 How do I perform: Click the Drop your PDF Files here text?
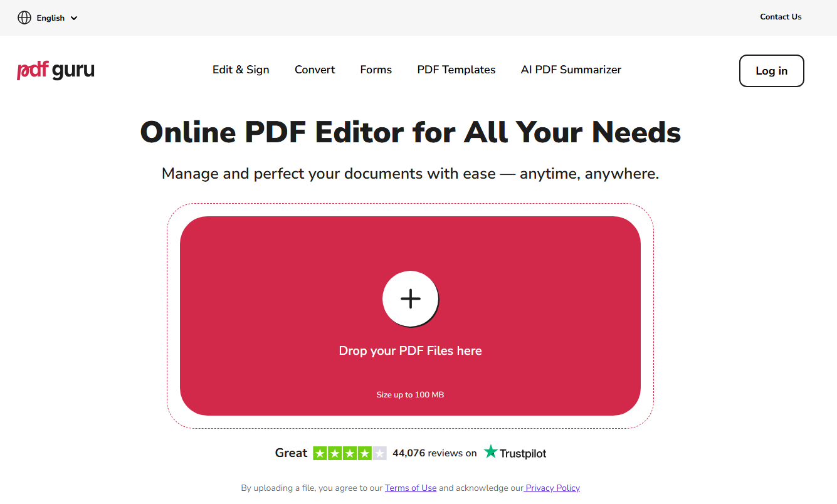click(411, 351)
